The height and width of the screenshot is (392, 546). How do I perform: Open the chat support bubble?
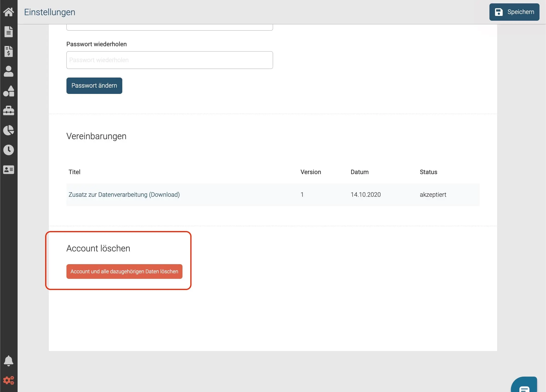tap(524, 385)
